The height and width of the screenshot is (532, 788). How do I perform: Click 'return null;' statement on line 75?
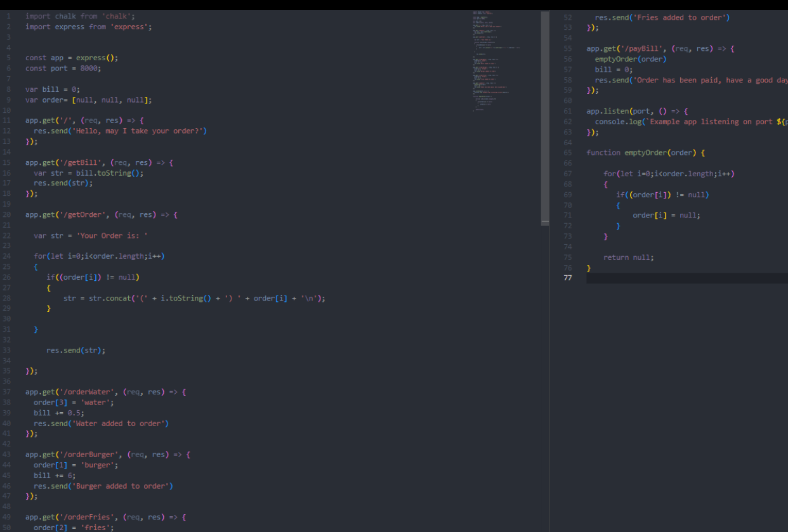[x=628, y=257]
